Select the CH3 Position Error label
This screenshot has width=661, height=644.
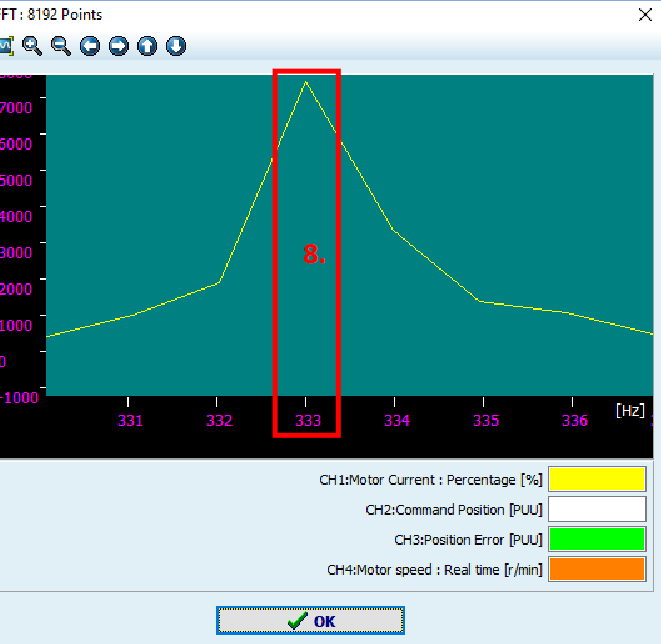pos(468,540)
